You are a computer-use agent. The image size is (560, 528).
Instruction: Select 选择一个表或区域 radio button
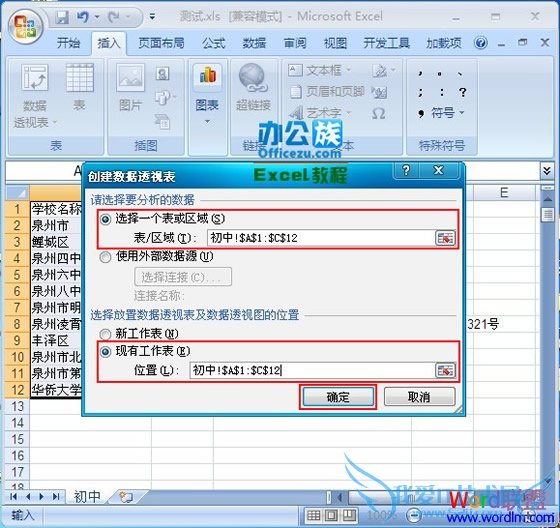pos(105,219)
